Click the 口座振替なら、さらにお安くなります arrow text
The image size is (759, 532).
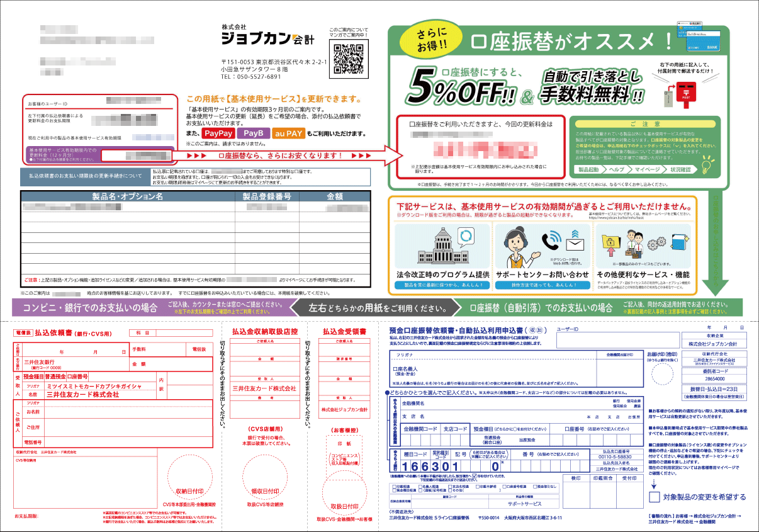click(x=281, y=155)
